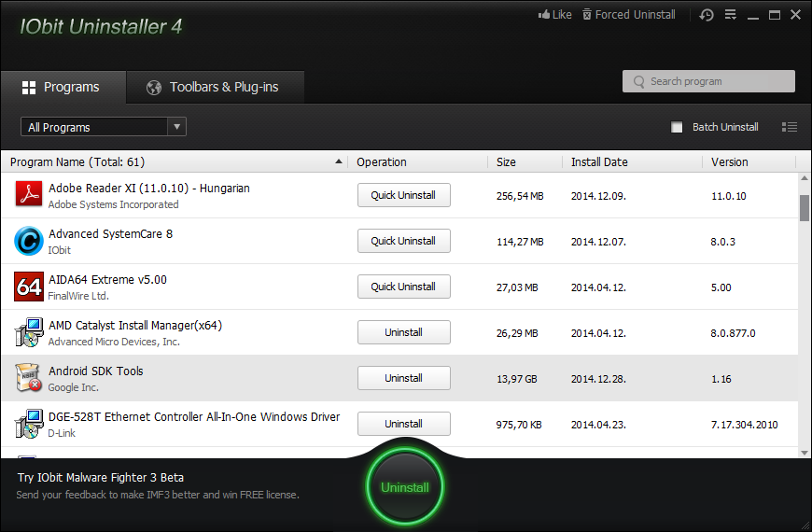Viewport: 812px width, 532px height.
Task: Open Forced Uninstall
Action: 629,15
